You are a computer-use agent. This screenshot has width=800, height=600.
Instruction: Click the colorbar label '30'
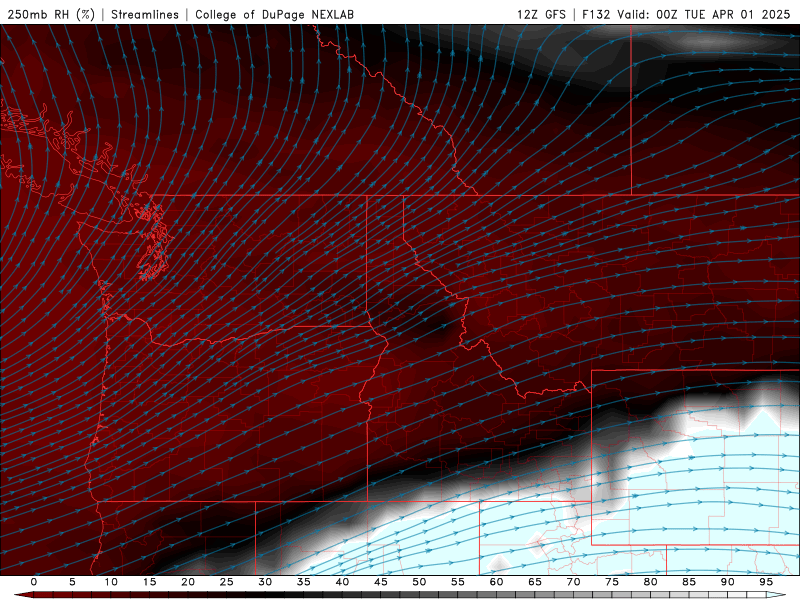265,582
